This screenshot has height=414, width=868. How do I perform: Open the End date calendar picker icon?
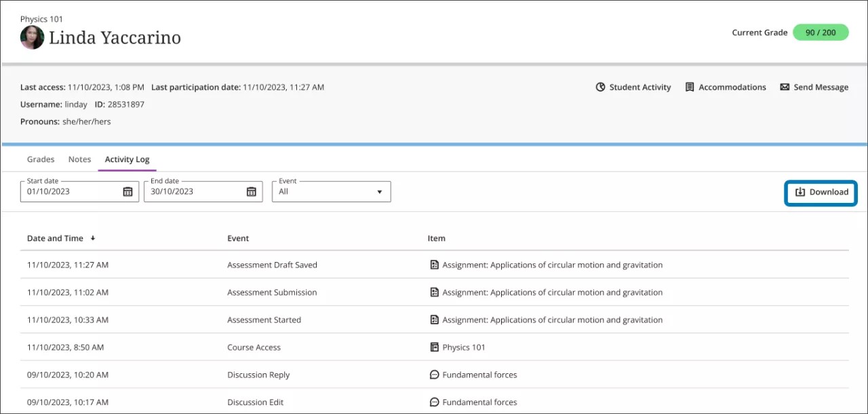coord(252,191)
